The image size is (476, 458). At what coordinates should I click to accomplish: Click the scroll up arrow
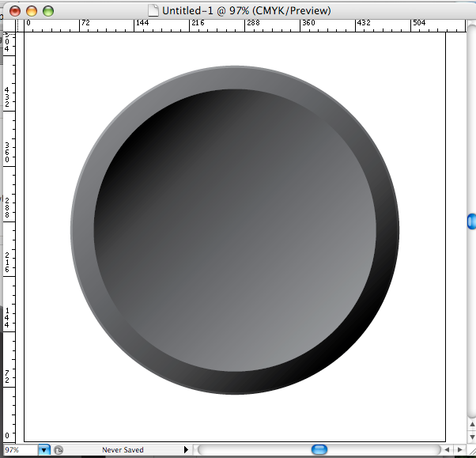[x=472, y=424]
